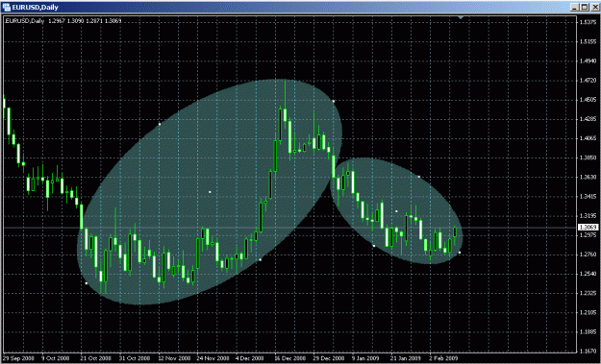
Task: Click the EURUSD,Daily title bar text
Action: point(35,8)
